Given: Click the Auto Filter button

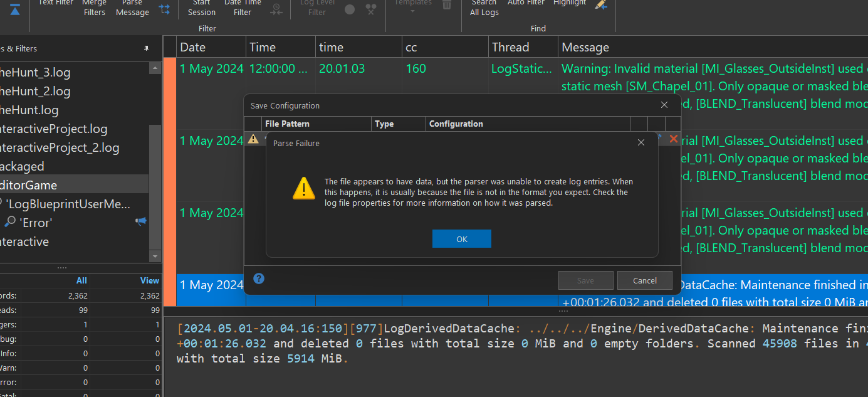Looking at the screenshot, I should click(x=526, y=3).
